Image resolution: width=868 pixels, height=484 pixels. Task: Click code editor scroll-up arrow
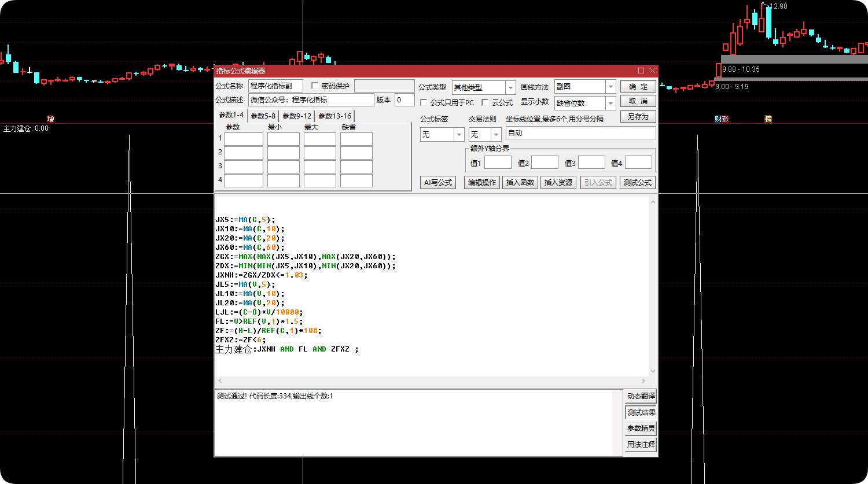(x=653, y=202)
